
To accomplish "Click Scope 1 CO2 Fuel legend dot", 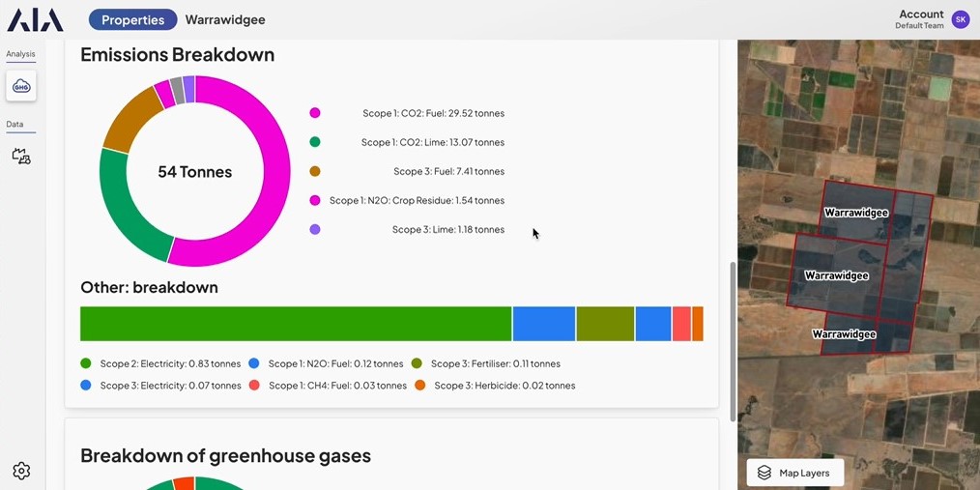I will click(315, 113).
